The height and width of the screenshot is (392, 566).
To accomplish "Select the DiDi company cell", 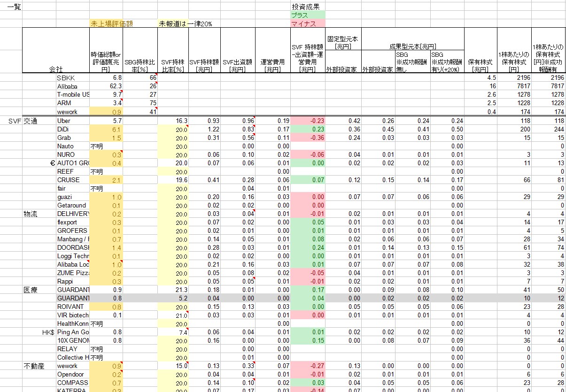I will (73, 129).
